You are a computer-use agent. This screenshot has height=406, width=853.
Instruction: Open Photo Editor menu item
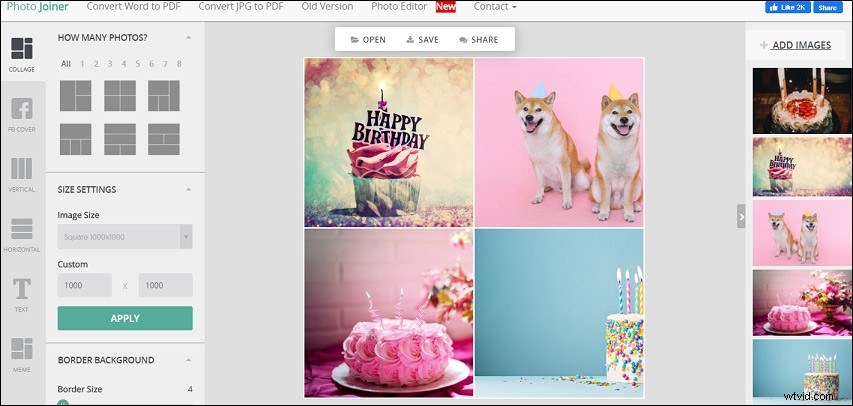coord(398,7)
